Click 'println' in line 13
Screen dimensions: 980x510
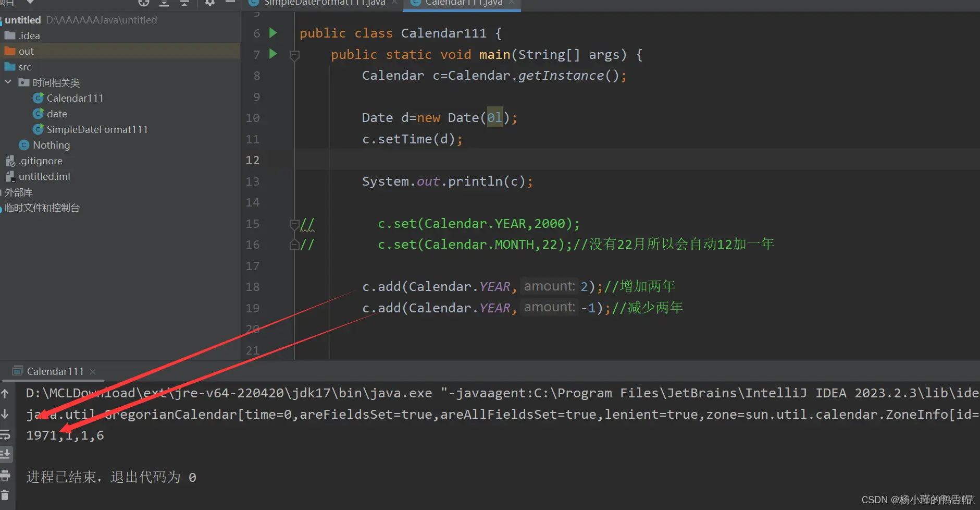[x=475, y=181]
